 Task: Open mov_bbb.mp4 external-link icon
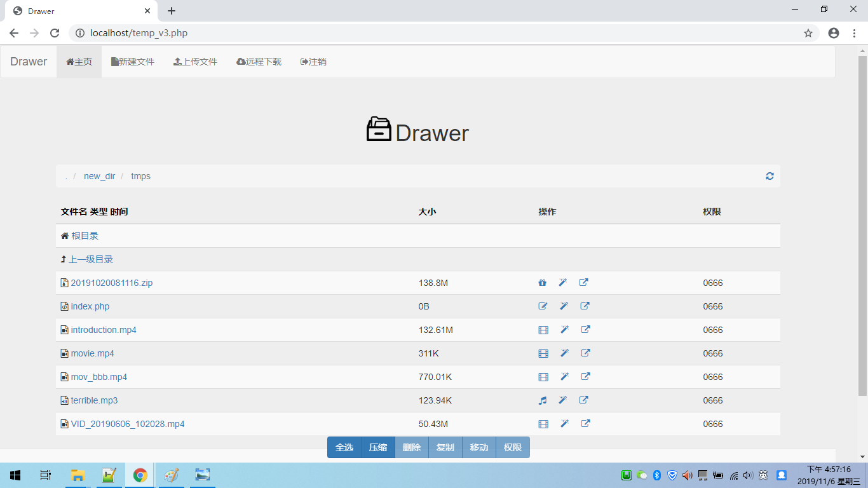click(x=585, y=377)
